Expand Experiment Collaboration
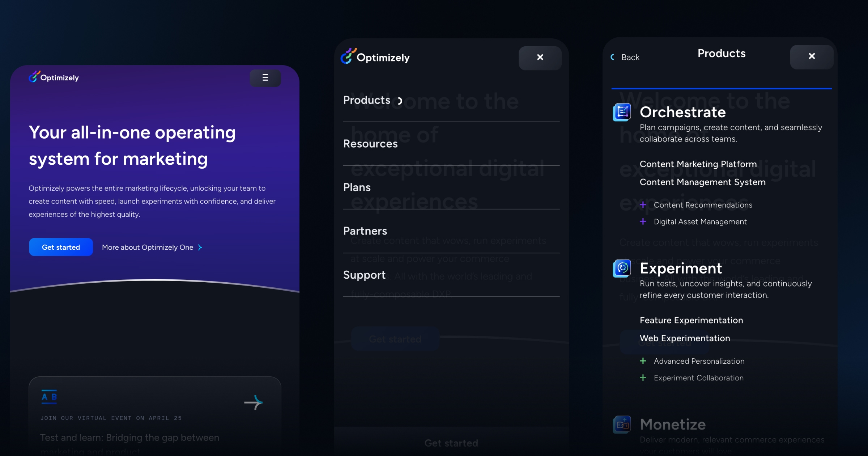The height and width of the screenshot is (456, 868). pos(643,377)
